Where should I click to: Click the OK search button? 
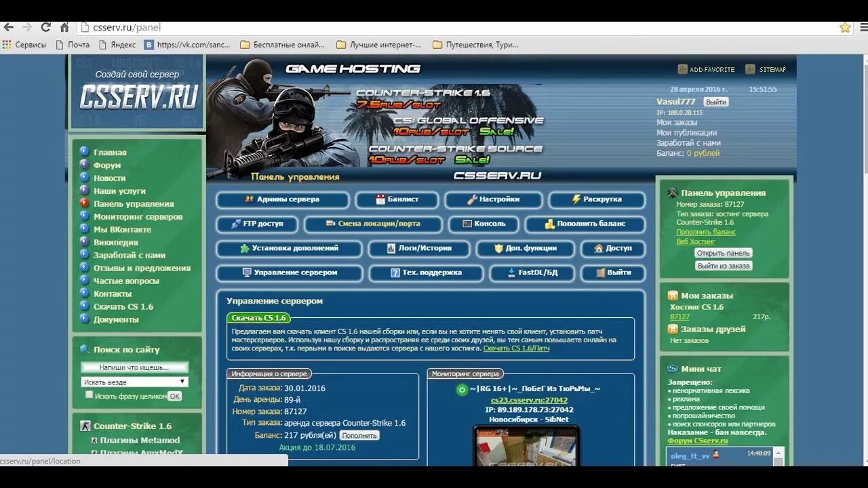pos(174,396)
